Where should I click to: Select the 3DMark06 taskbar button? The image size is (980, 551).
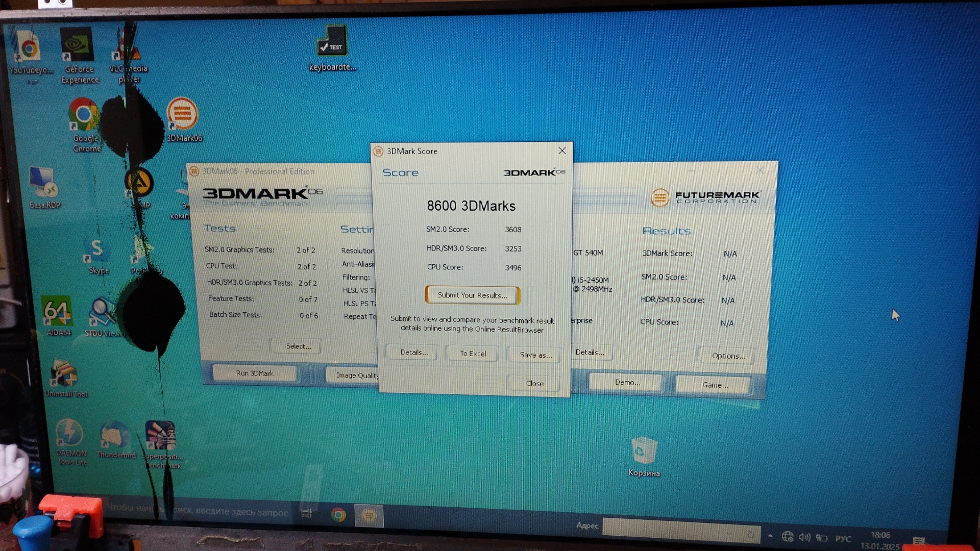[369, 516]
